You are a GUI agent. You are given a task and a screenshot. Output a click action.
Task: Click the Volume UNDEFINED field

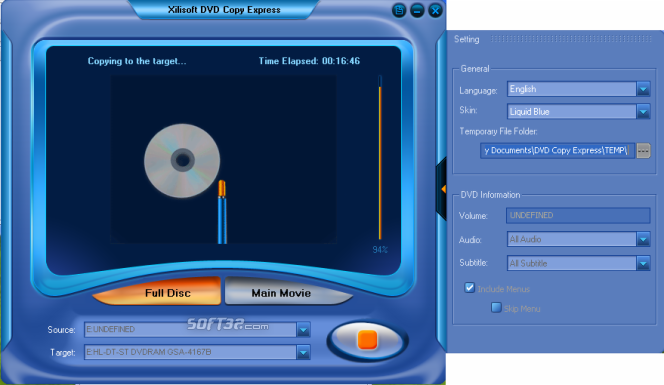(578, 215)
